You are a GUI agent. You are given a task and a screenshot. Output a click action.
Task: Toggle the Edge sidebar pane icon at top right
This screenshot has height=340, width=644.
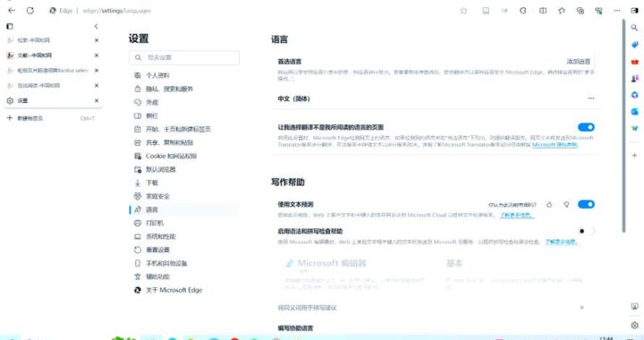(634, 11)
